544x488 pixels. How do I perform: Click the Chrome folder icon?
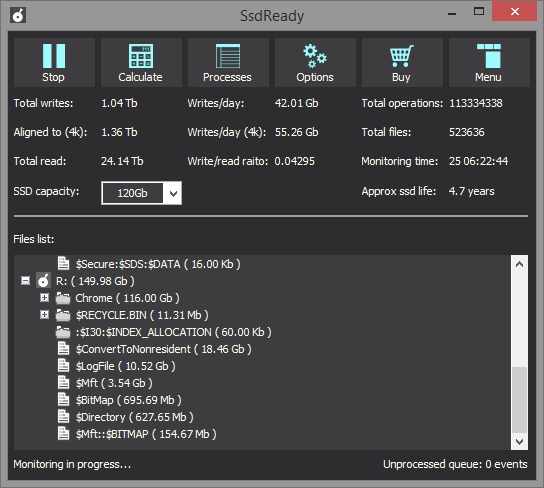(x=63, y=298)
